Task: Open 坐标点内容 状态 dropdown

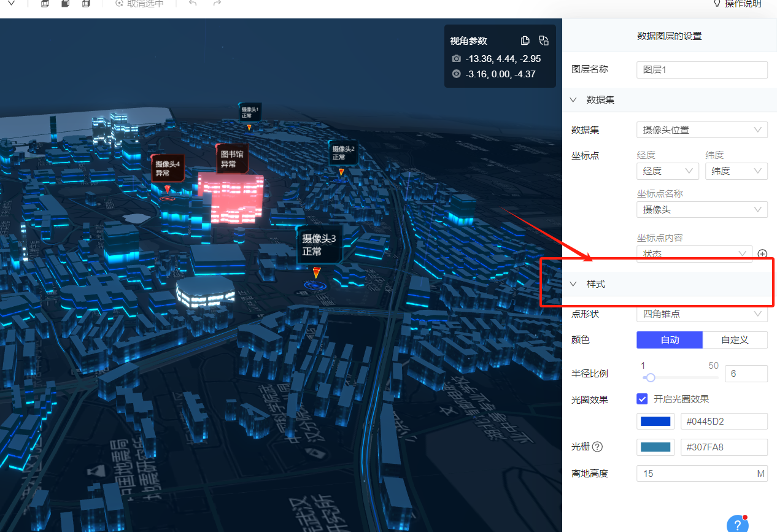Action: pos(694,253)
